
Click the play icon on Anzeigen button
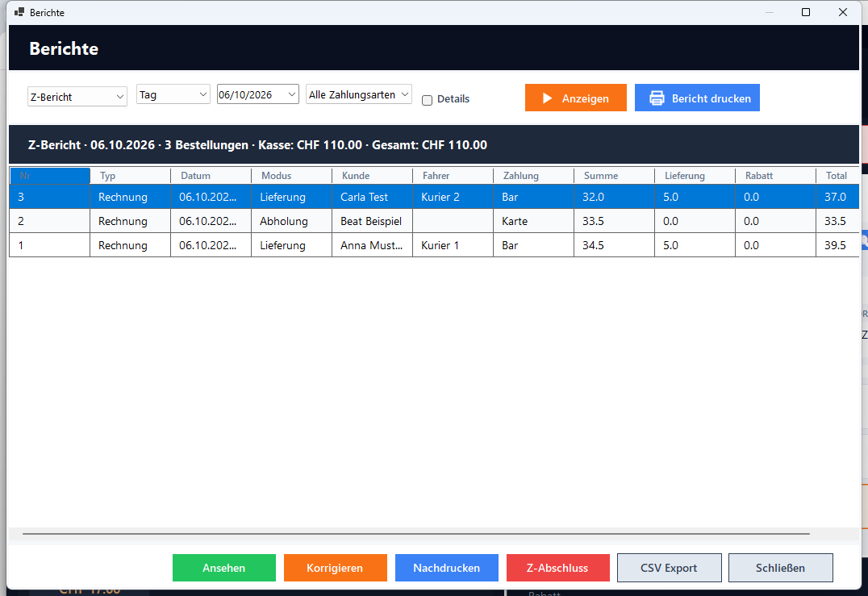click(x=547, y=98)
